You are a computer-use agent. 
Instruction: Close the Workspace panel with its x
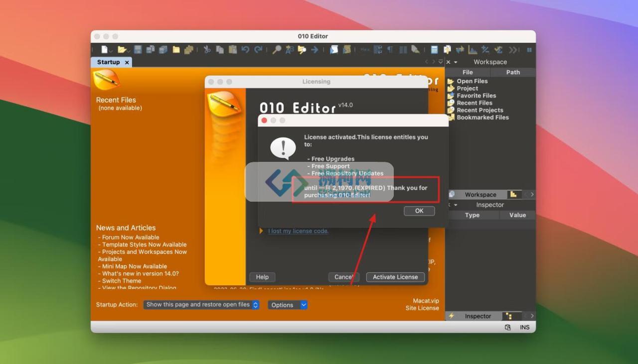point(448,62)
